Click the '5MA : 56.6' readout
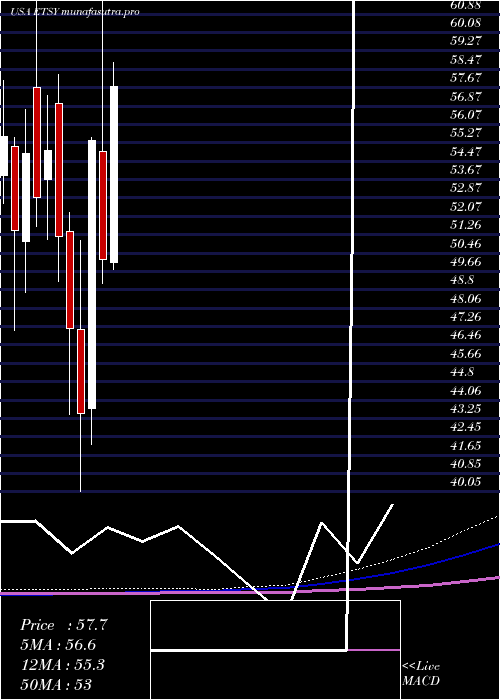Screen dimensions: 500x700 coord(58,645)
